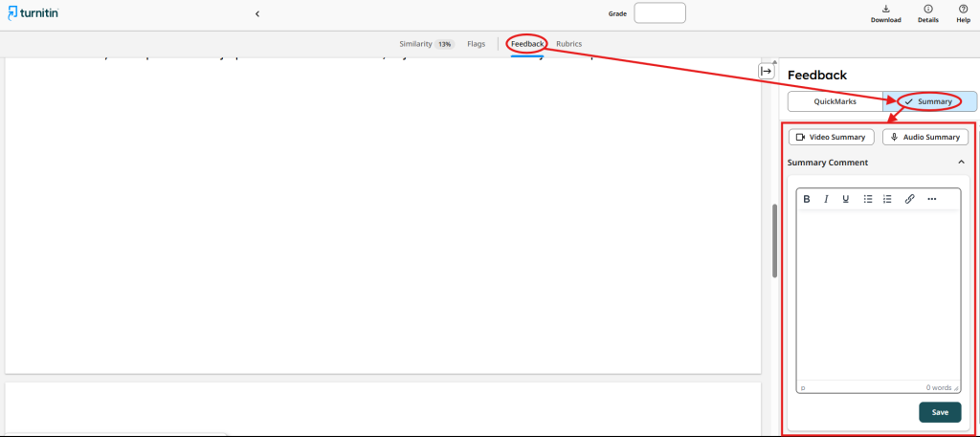Click the 0 words counter
The width and height of the screenshot is (980, 437).
[x=938, y=388]
